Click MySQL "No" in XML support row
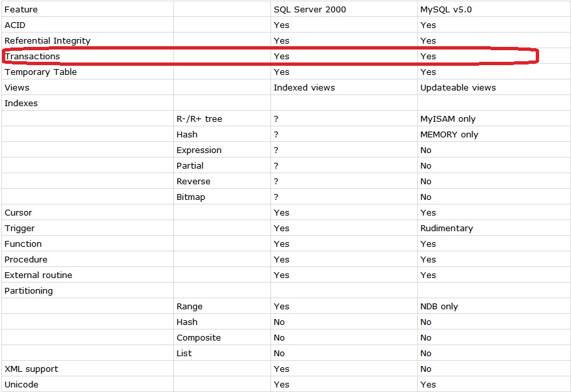571x392 pixels. click(426, 369)
